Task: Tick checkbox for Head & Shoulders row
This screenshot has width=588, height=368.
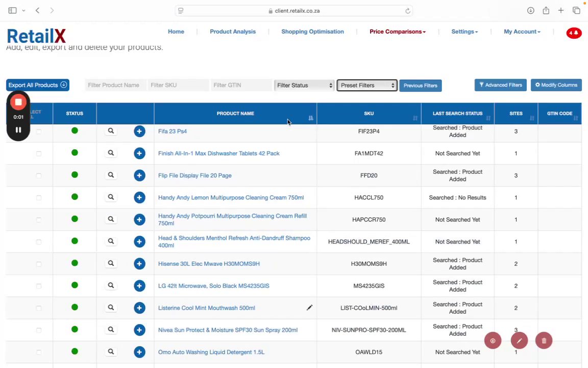Action: point(39,242)
